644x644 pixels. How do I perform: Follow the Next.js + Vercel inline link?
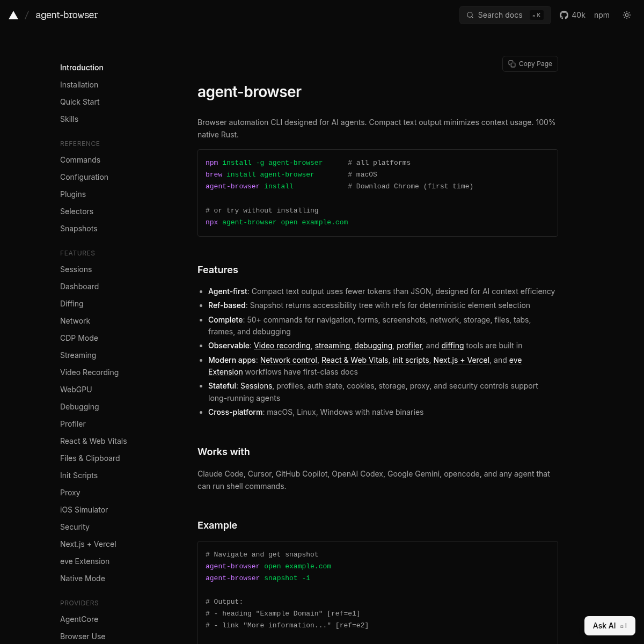coord(462,360)
